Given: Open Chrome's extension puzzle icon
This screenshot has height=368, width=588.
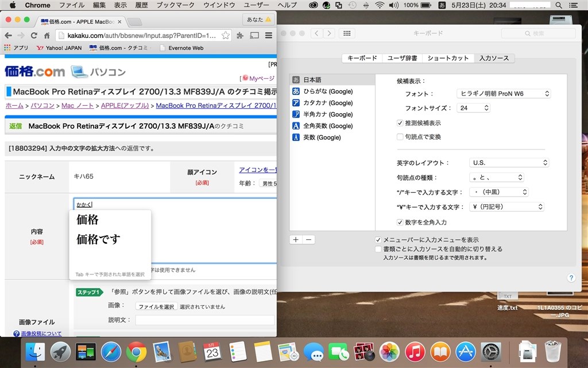Looking at the screenshot, I should click(x=240, y=35).
